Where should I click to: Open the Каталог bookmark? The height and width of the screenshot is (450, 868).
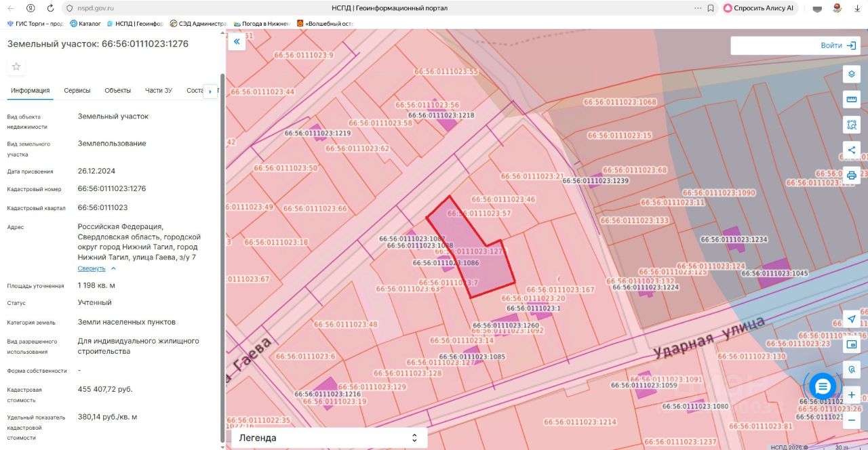tap(85, 24)
